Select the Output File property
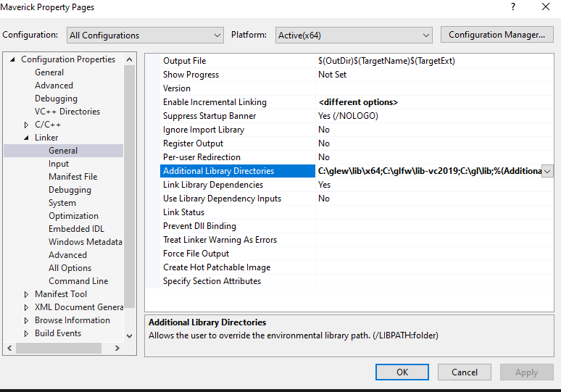Viewport: 561px width, 392px height. pos(185,61)
